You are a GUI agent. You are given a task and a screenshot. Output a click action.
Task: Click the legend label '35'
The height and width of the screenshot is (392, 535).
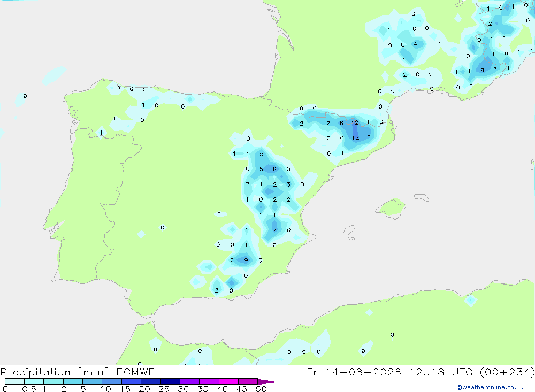[203, 389]
